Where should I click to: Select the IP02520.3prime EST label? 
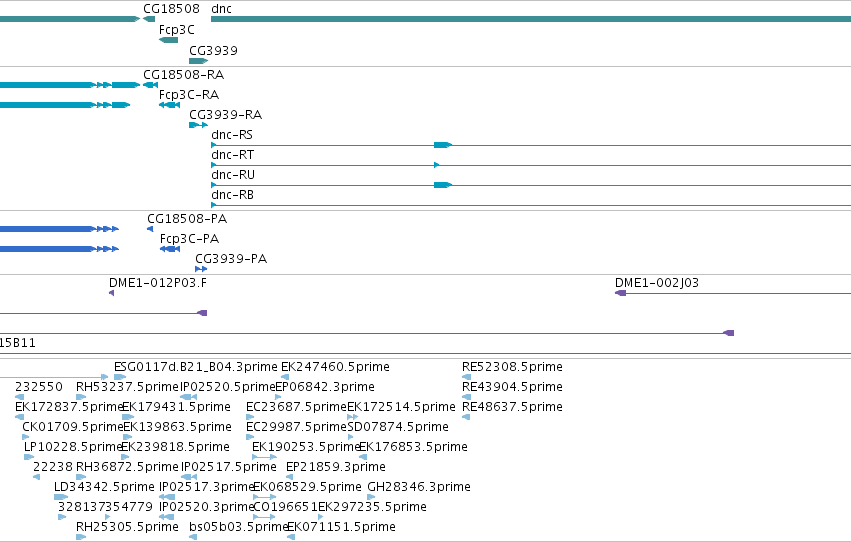click(x=207, y=507)
